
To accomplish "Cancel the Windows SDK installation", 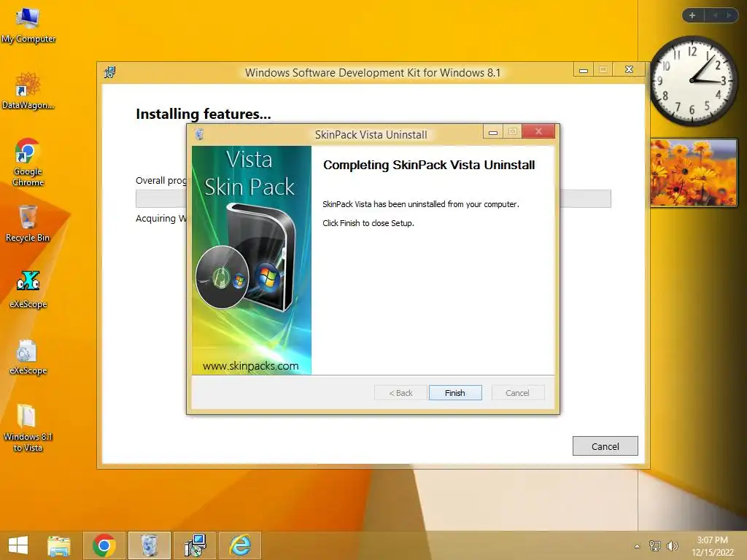I will [605, 446].
